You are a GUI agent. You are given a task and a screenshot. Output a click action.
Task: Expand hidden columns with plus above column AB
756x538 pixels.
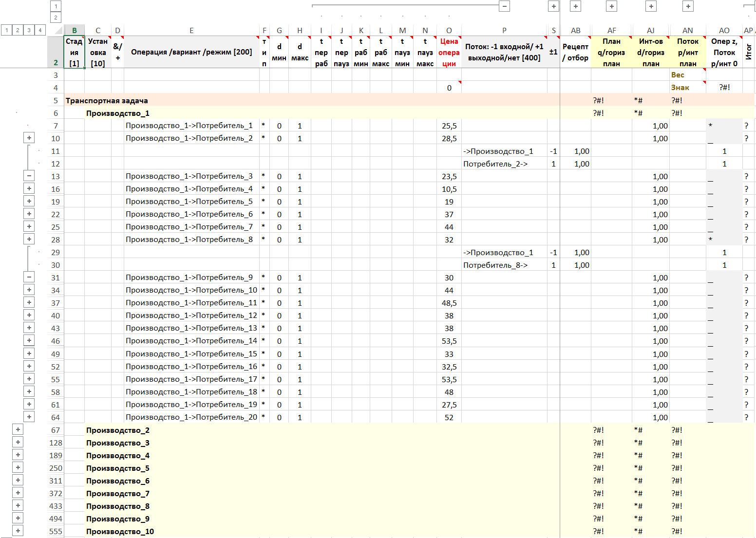(x=576, y=6)
